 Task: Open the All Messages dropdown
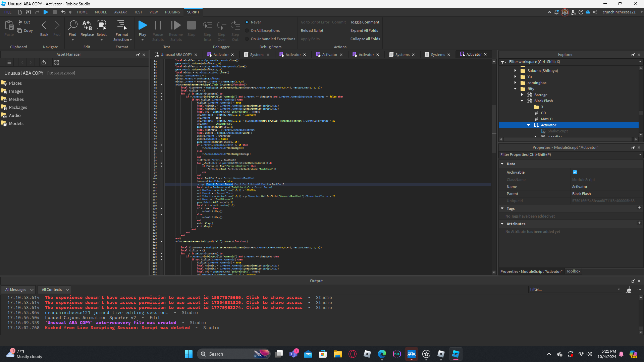pyautogui.click(x=18, y=290)
